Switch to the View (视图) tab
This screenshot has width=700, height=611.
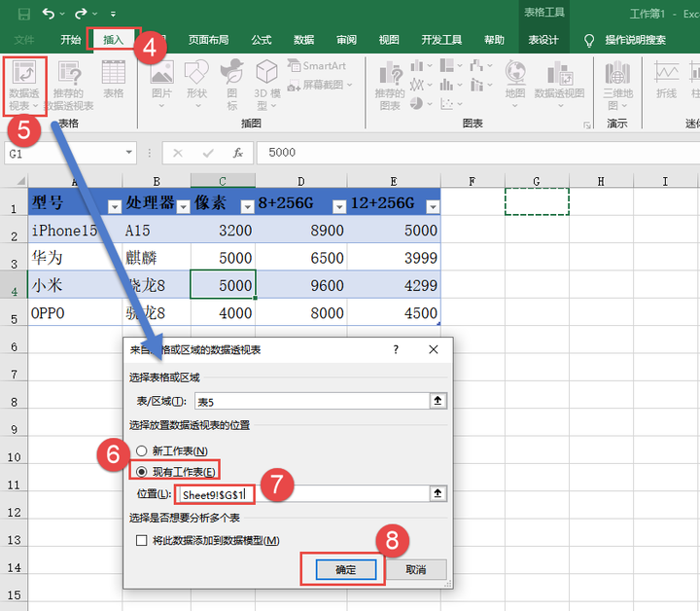(389, 40)
